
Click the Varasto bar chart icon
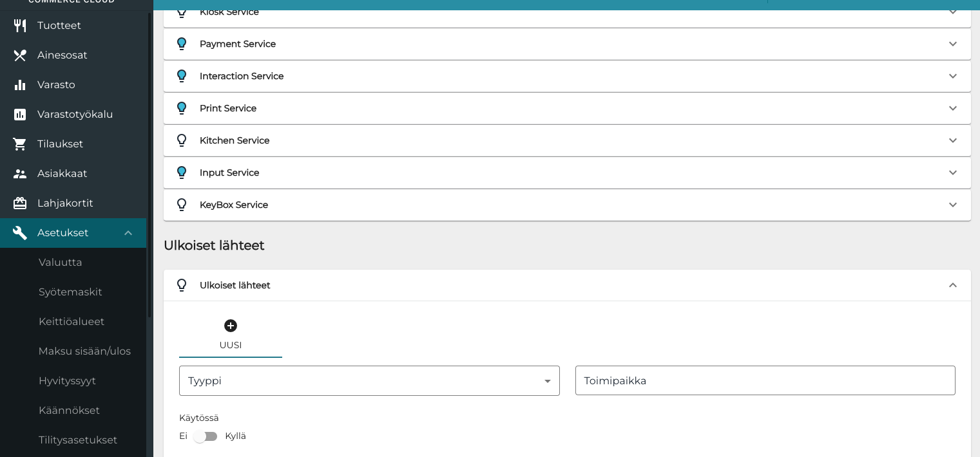(20, 85)
